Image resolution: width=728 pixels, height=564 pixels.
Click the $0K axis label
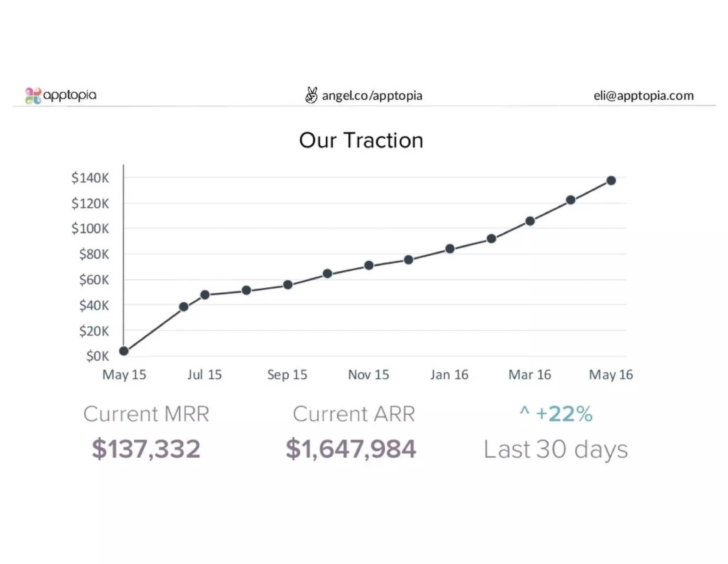(x=97, y=356)
